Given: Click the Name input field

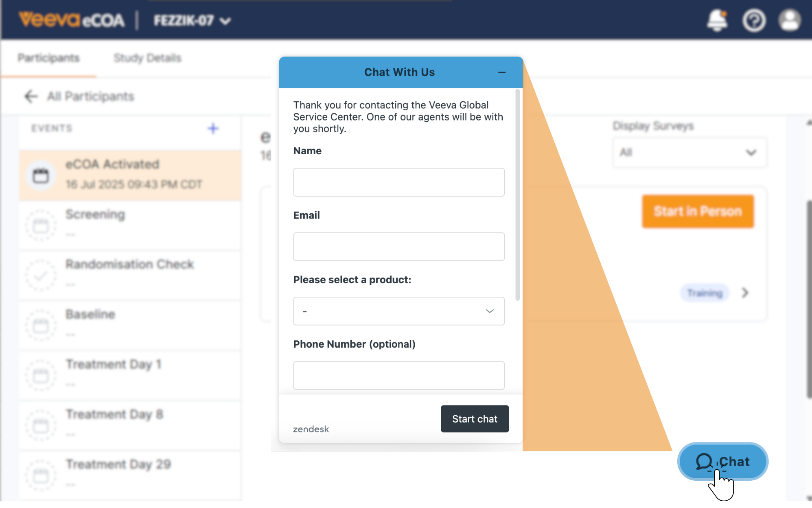Looking at the screenshot, I should (x=398, y=182).
